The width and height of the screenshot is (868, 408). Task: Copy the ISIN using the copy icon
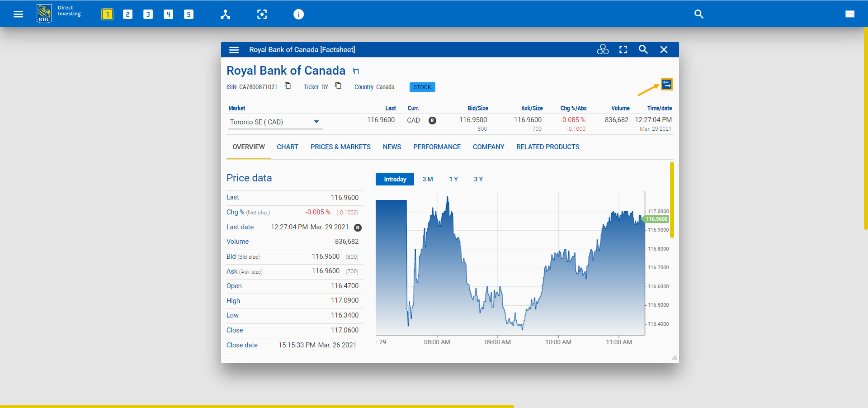click(288, 86)
